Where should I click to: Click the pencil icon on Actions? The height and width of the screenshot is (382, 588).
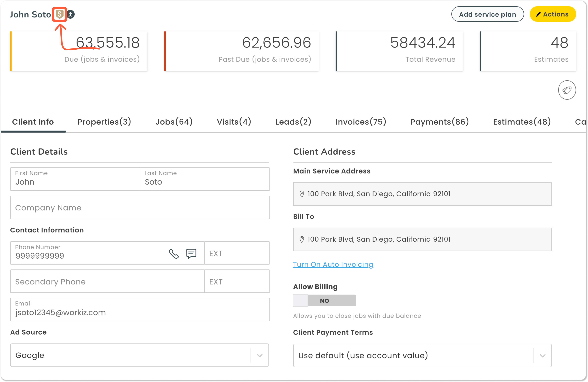pyautogui.click(x=538, y=14)
